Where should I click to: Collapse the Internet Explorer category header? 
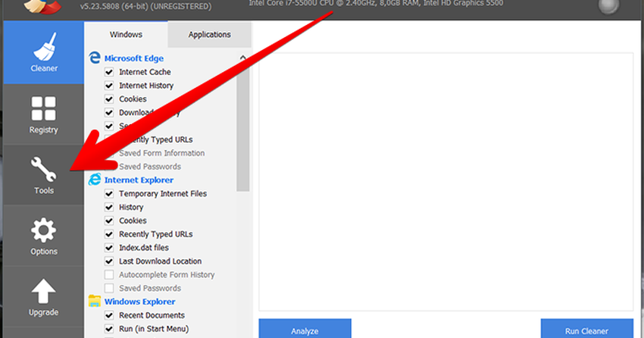(139, 180)
